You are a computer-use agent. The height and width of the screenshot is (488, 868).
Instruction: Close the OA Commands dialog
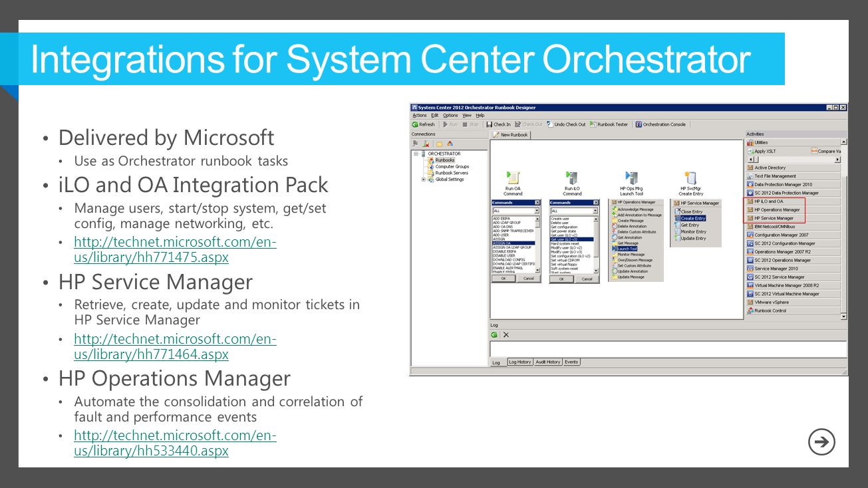click(x=537, y=202)
